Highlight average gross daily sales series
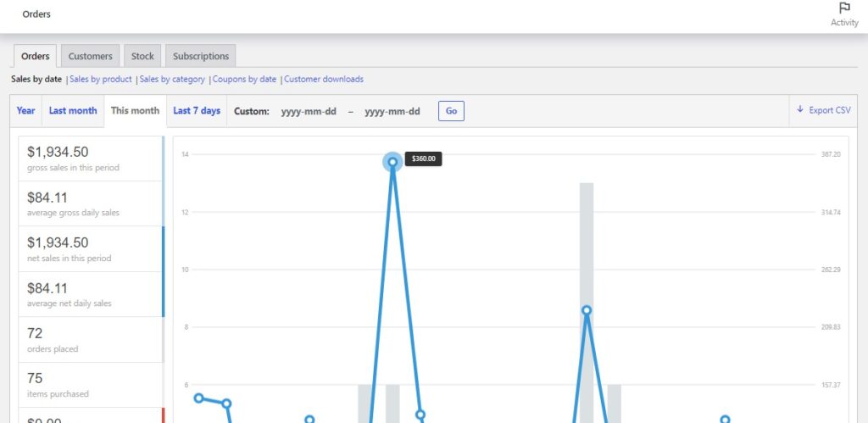 pyautogui.click(x=92, y=203)
